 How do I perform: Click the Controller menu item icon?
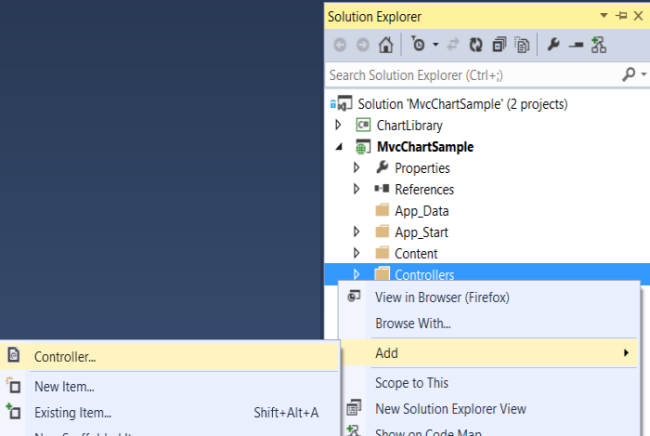(x=14, y=355)
